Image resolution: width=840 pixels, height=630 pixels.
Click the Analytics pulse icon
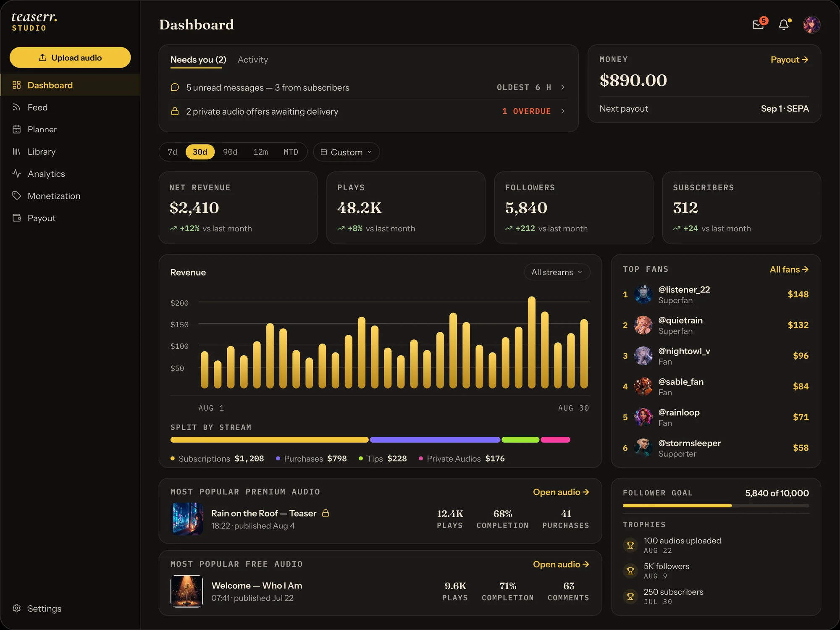click(16, 173)
